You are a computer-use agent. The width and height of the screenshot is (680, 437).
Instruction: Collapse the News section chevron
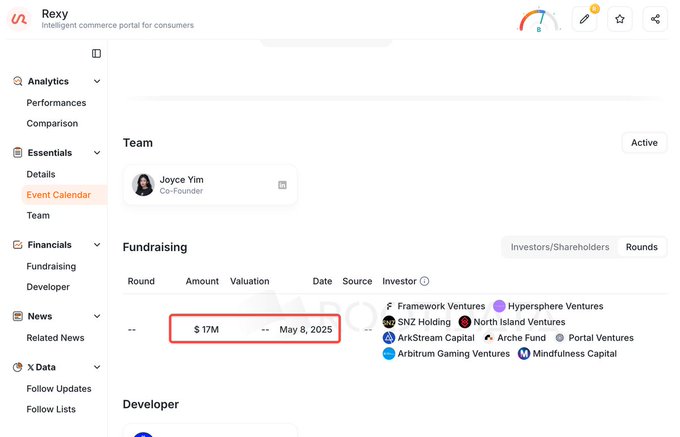pos(97,316)
